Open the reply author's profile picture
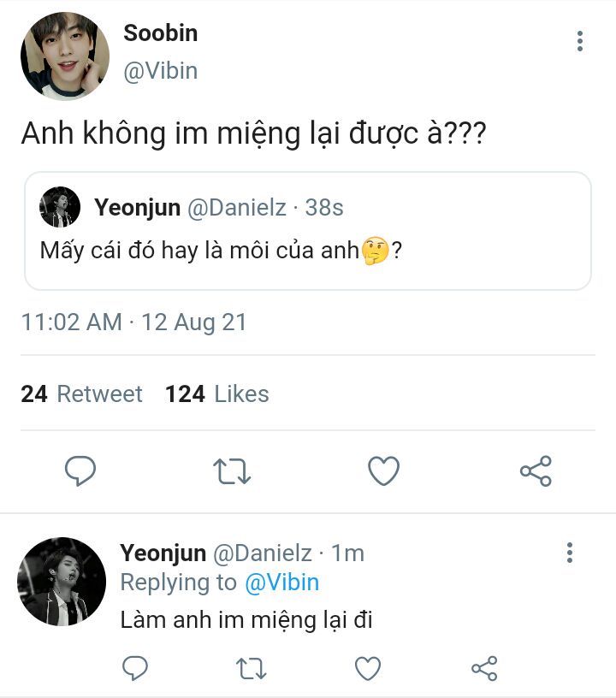 click(x=62, y=582)
